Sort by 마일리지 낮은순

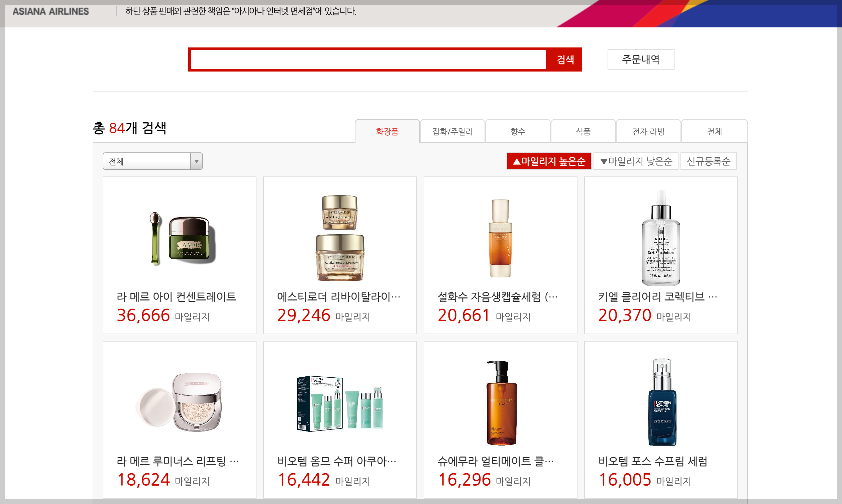(x=635, y=161)
